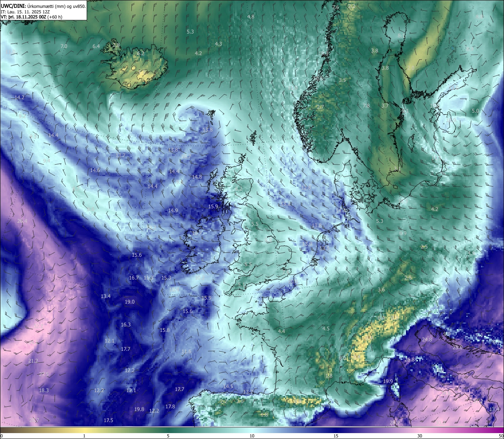Click the 19.9 value near Italy
The image size is (504, 439).
(x=388, y=382)
